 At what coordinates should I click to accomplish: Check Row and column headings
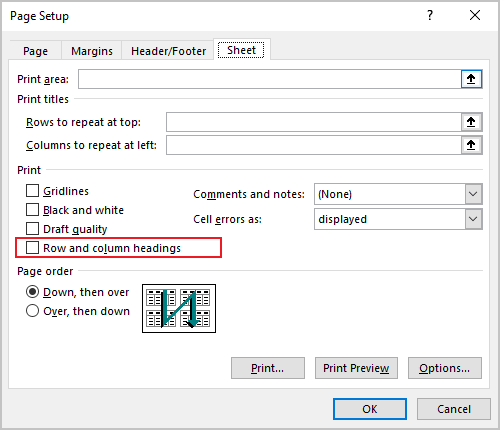(32, 248)
